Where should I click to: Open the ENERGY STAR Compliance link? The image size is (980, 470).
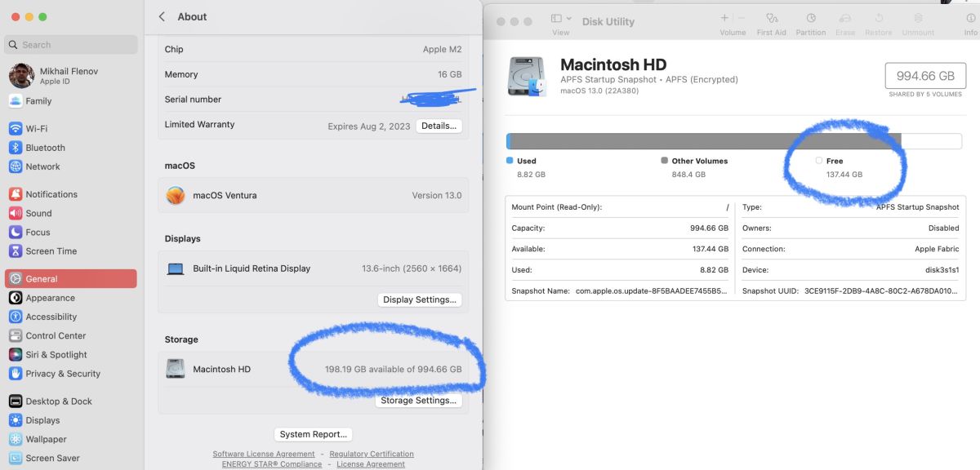272,464
